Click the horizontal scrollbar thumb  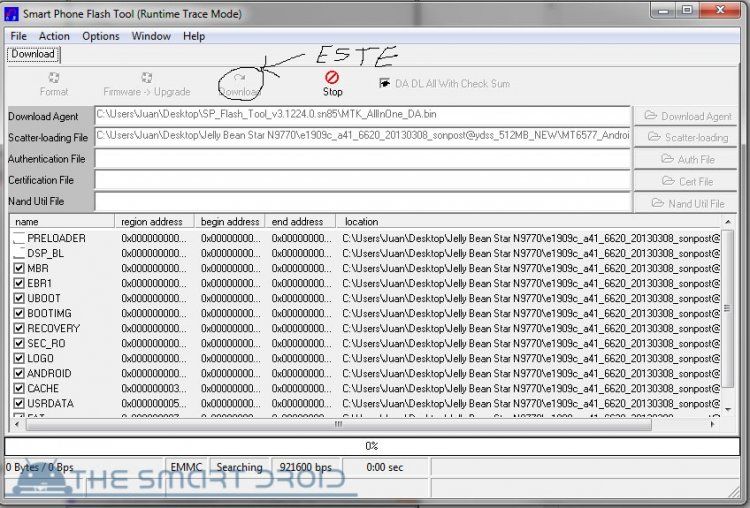(339, 424)
